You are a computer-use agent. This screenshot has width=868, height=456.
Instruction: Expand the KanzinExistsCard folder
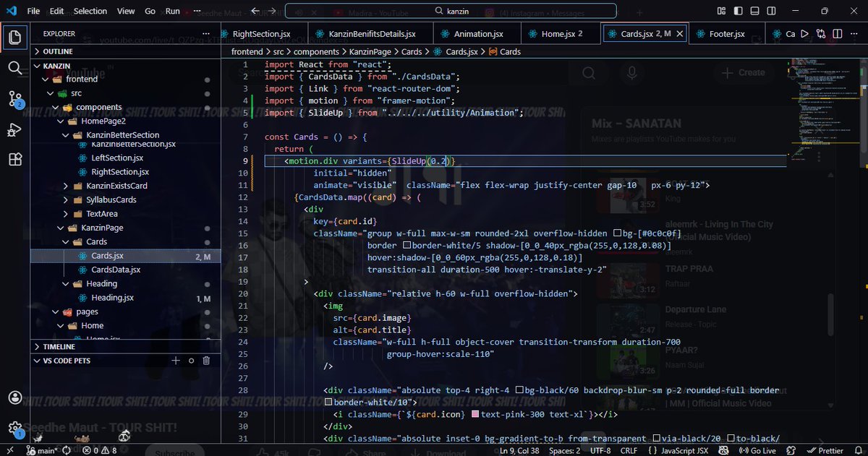125,186
